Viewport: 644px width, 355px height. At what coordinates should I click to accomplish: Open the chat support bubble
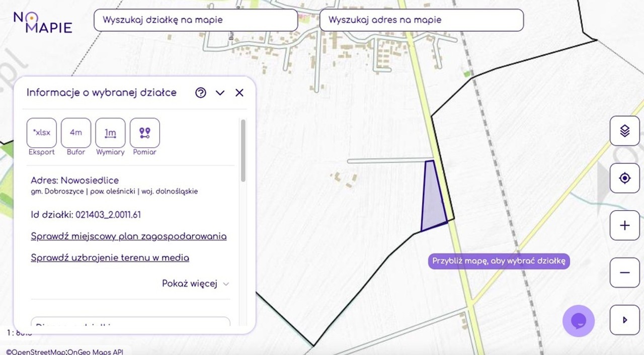[x=579, y=321]
